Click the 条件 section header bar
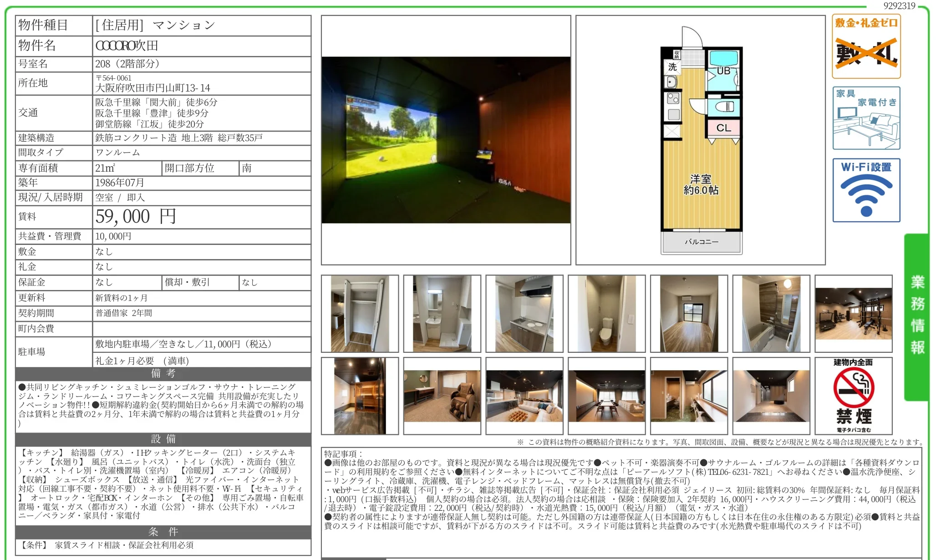936x560 pixels. point(162,532)
